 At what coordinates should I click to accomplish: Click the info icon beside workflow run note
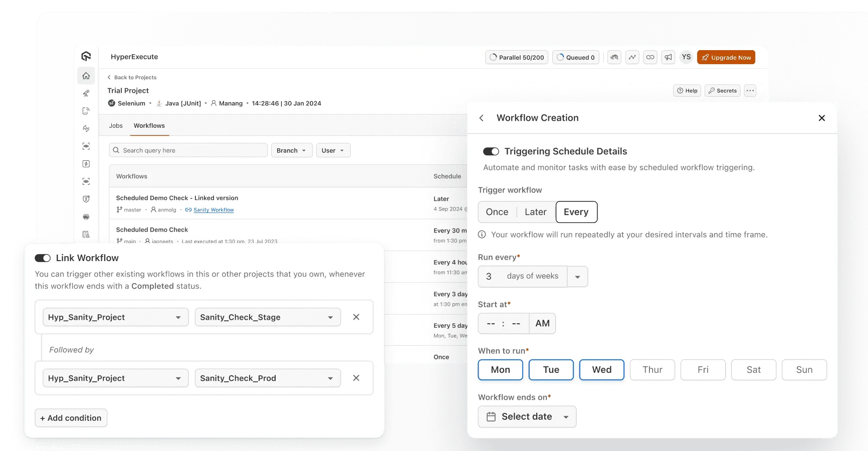coord(482,235)
